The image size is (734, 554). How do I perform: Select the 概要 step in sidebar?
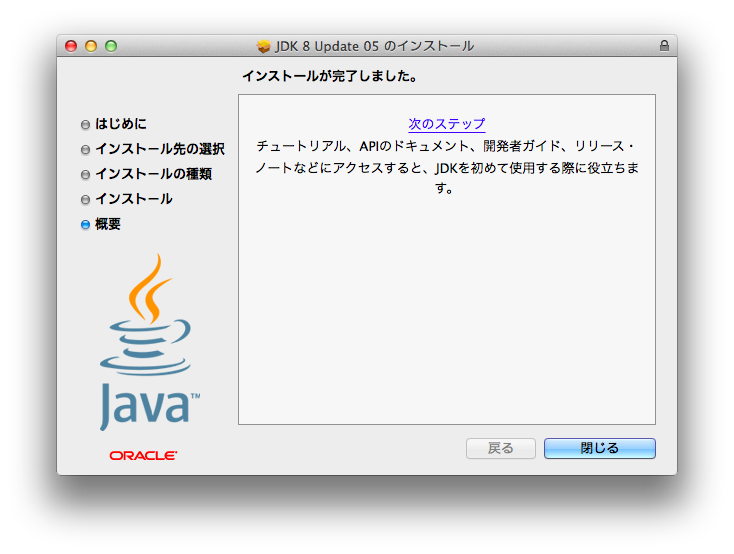[108, 224]
